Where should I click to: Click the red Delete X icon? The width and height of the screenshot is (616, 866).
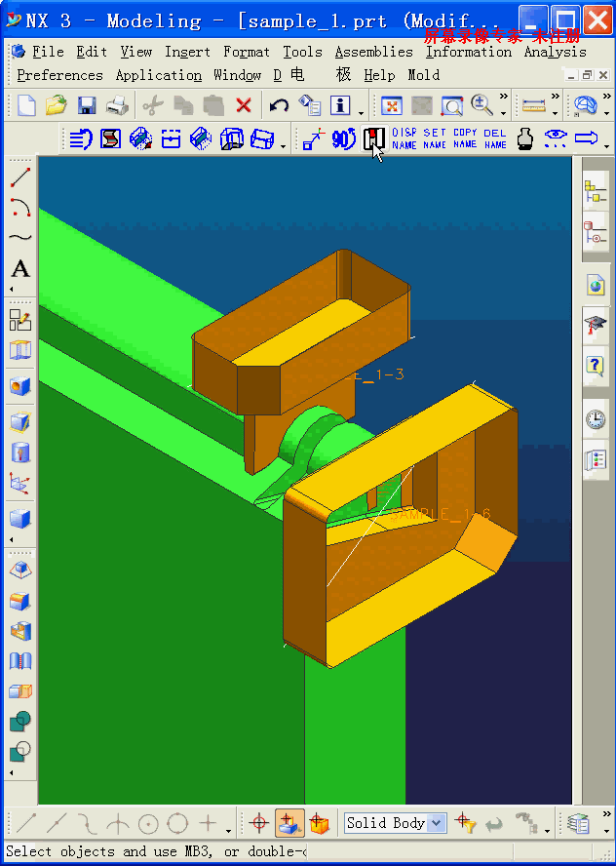[244, 105]
